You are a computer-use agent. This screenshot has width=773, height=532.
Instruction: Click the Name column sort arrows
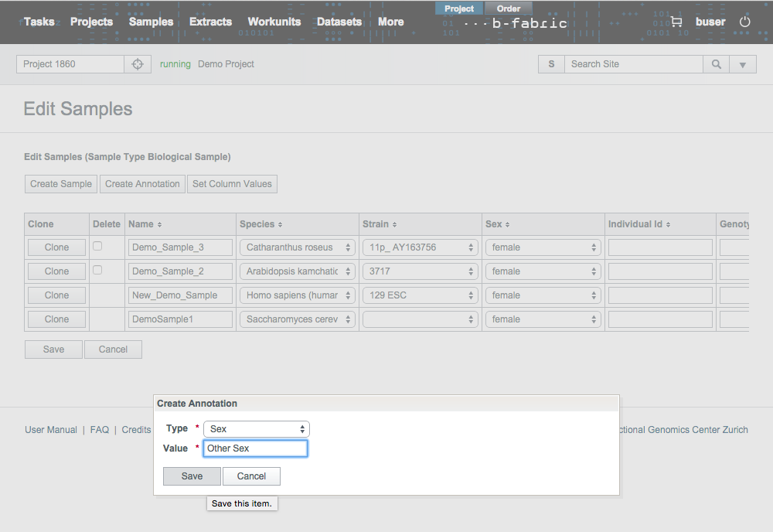(x=159, y=225)
